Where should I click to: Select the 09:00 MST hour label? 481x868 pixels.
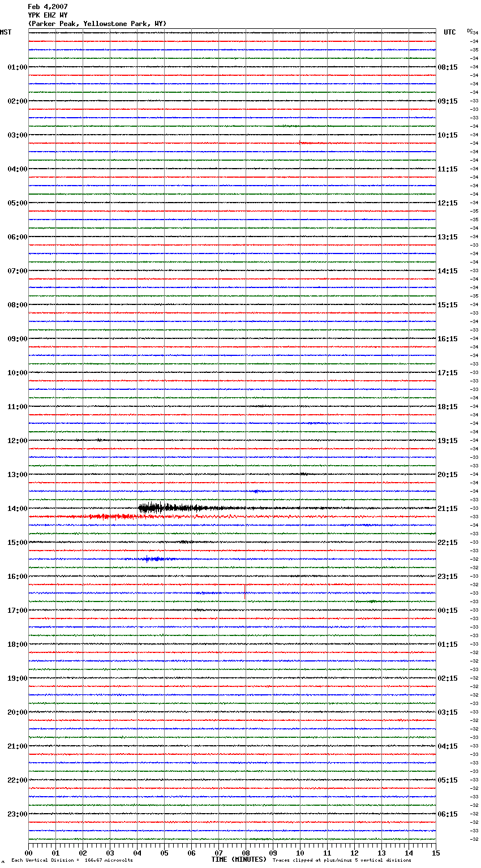tap(17, 339)
